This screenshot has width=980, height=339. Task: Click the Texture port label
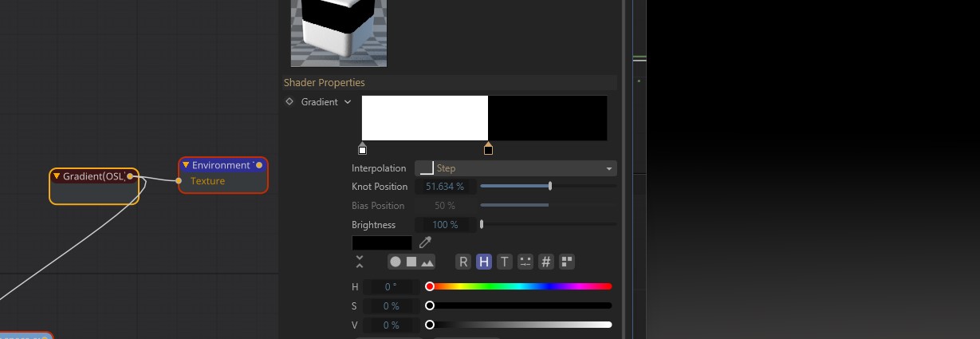207,181
